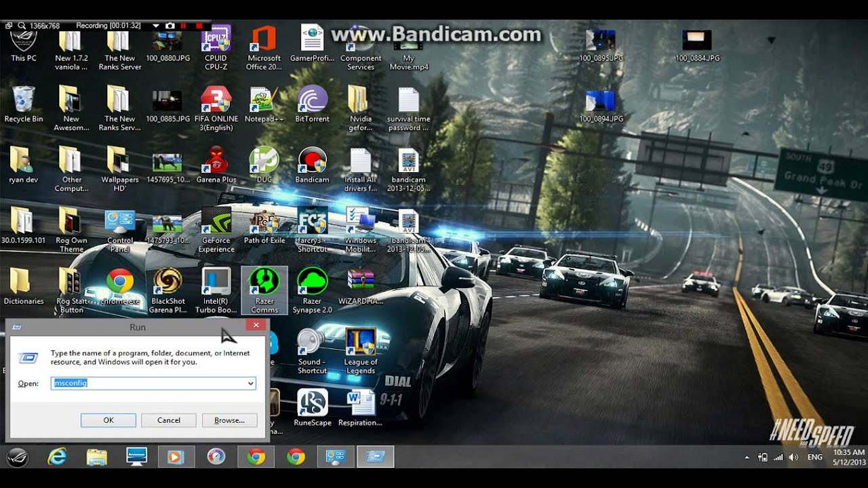
Task: Select the New Awesom... folder
Action: pos(72,108)
